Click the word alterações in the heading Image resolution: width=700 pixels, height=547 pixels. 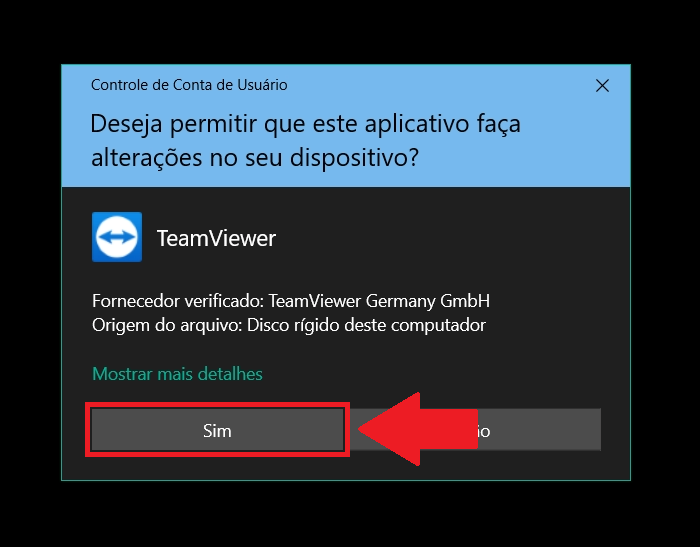coord(146,158)
